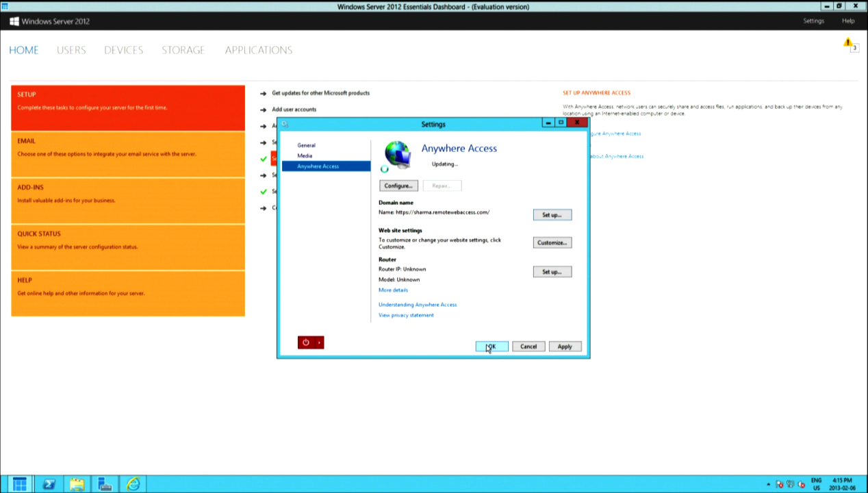Click the Customize web site button
868x493 pixels.
(552, 242)
